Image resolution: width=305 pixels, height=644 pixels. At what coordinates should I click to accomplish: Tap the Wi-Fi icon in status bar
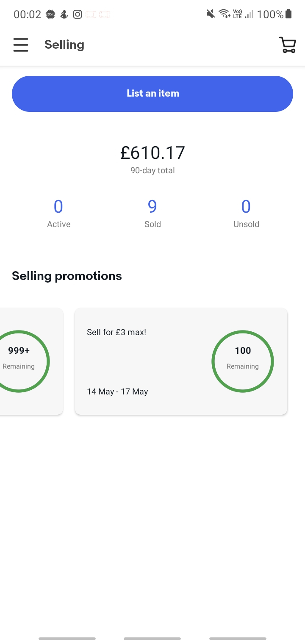click(224, 14)
